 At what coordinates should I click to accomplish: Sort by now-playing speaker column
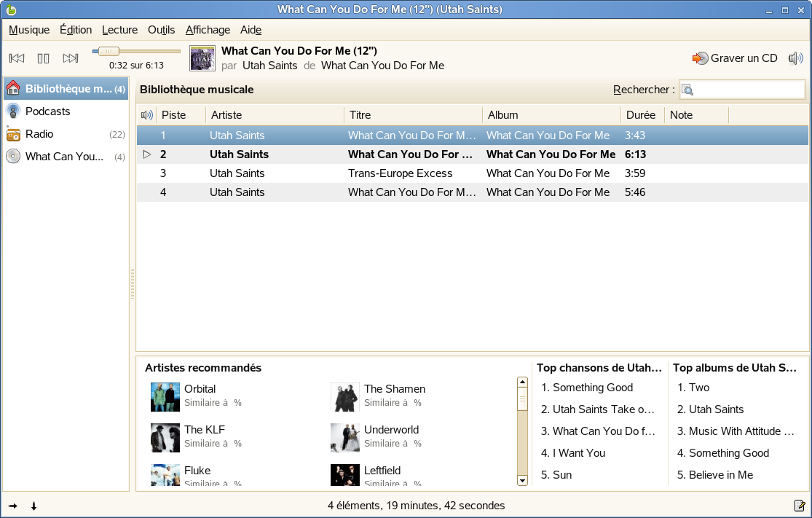pos(147,115)
